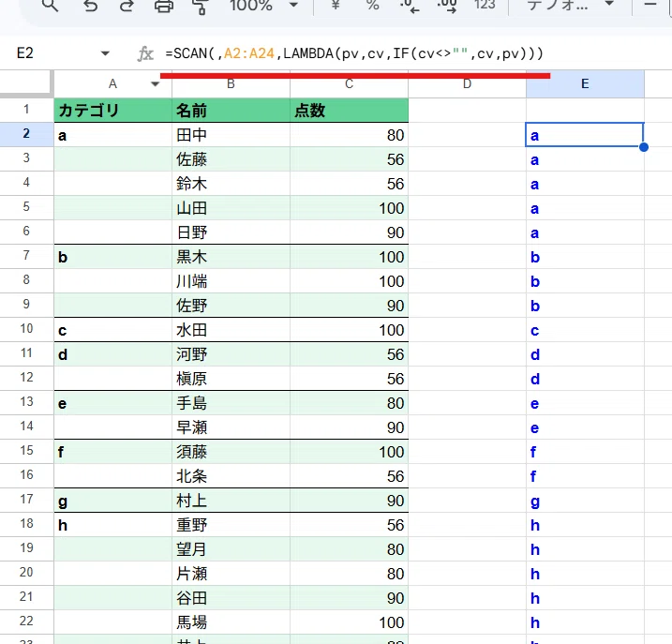Select cell containing 重野
The image size is (672, 644).
coord(231,525)
